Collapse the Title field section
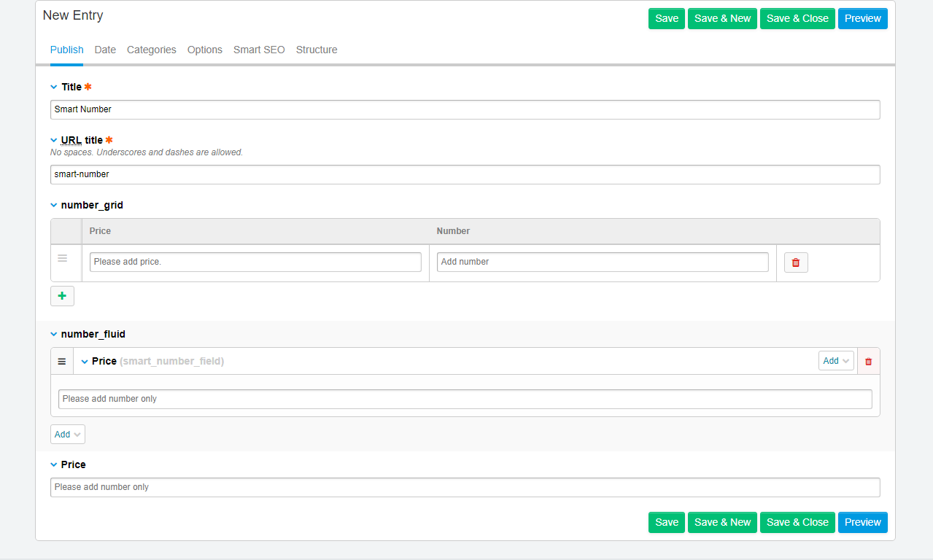The image size is (933, 560). (x=54, y=87)
